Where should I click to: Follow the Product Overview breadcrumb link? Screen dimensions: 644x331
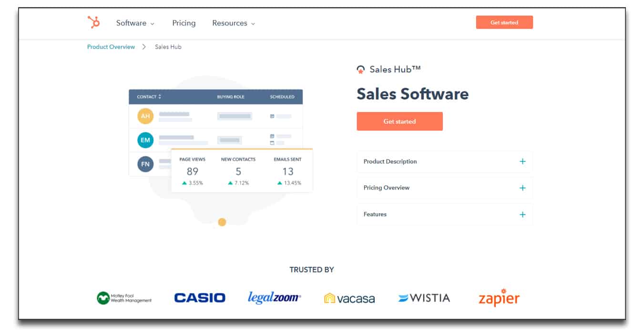(x=111, y=47)
